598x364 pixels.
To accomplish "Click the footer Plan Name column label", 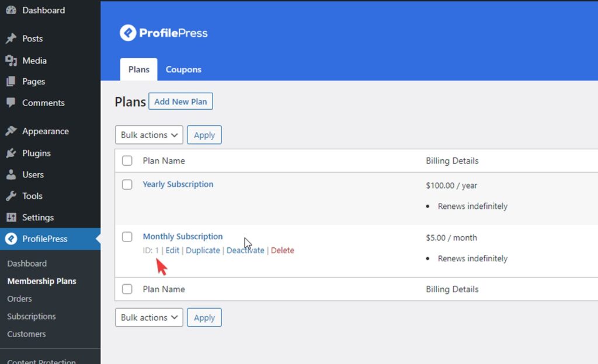I will pos(164,289).
